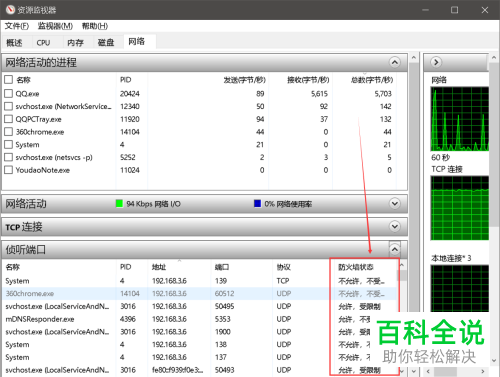Check the YoudaoNote.exe checkbox

8,170
